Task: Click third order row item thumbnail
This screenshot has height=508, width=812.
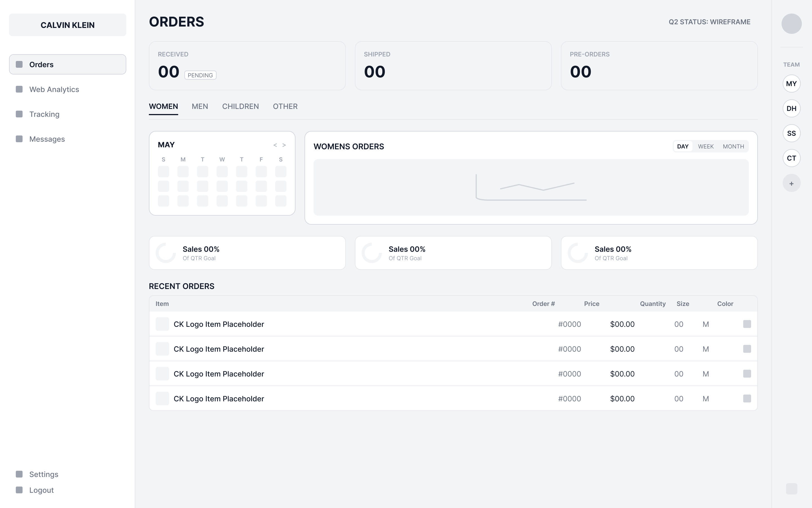Action: (x=162, y=374)
